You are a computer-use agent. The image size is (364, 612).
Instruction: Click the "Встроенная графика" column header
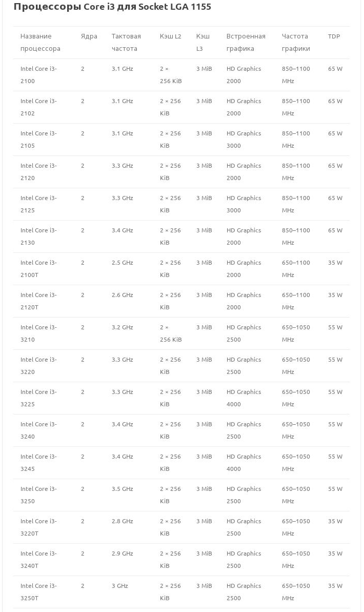tap(246, 43)
